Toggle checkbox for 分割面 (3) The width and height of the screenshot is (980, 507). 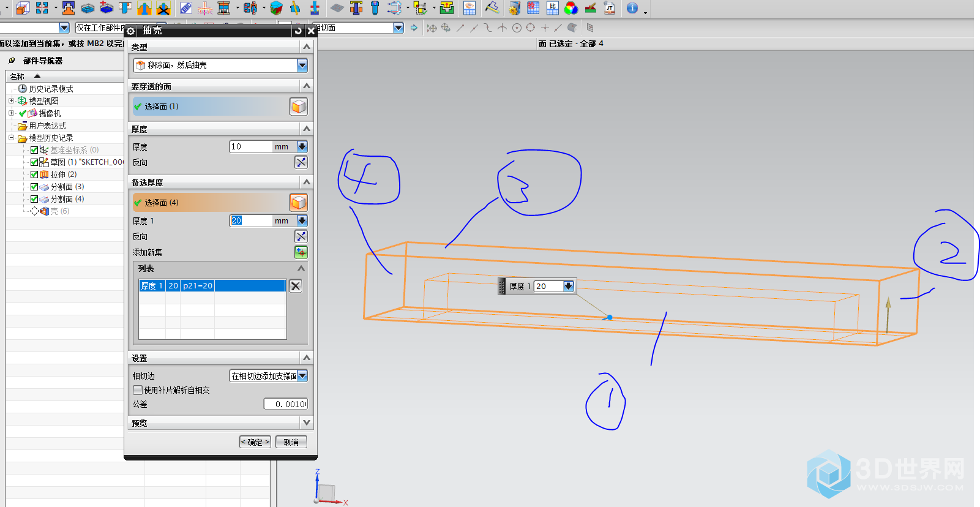(34, 187)
